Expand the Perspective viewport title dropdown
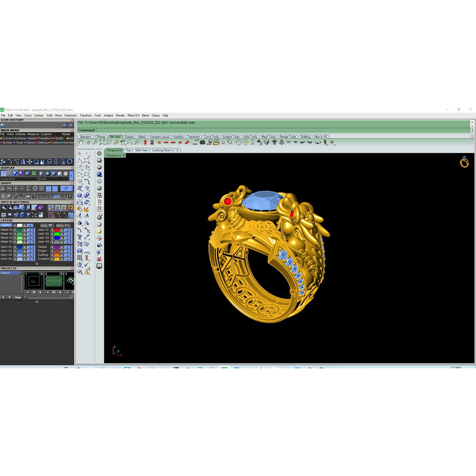476x476 pixels. (125, 156)
